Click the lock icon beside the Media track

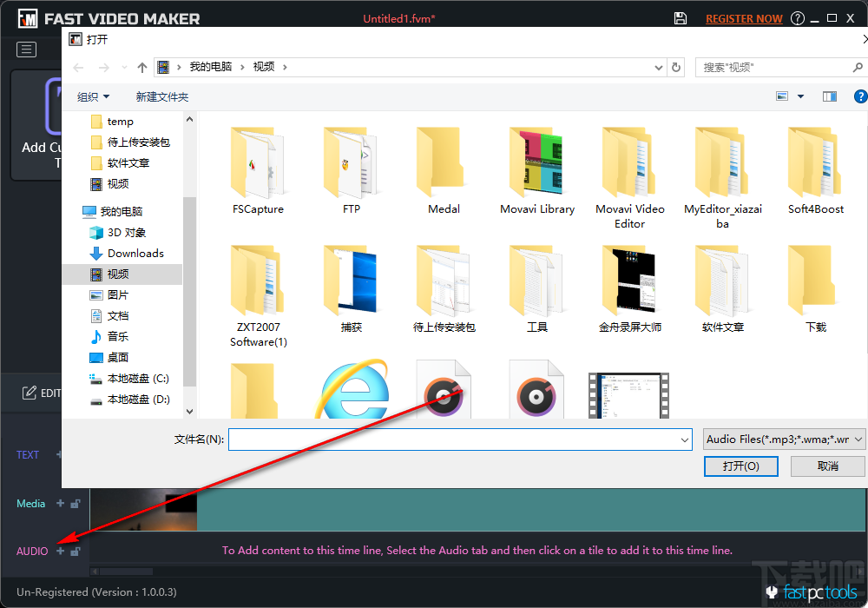click(75, 504)
